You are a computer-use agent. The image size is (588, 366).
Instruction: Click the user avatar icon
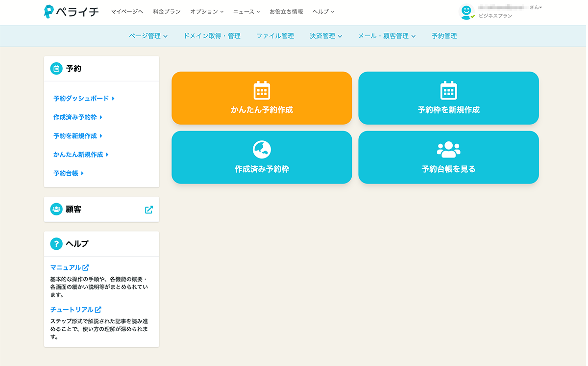[x=466, y=12]
